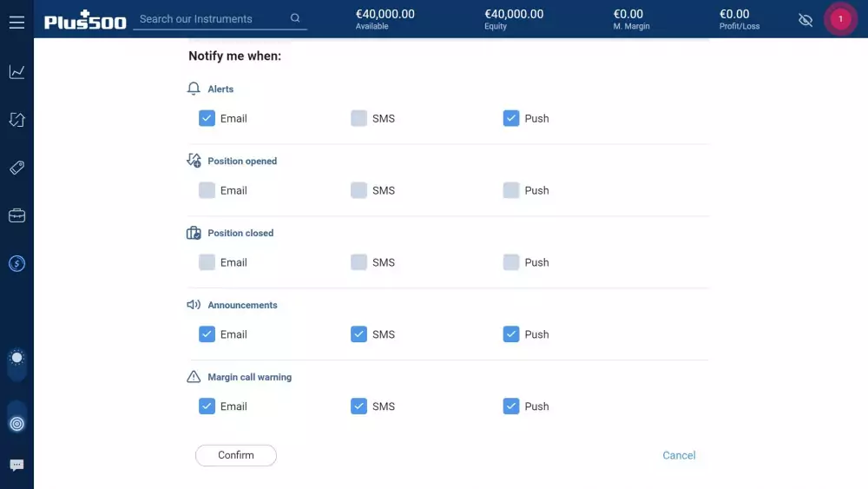This screenshot has width=868, height=489.
Task: Click the Alerts bell icon
Action: (x=194, y=89)
